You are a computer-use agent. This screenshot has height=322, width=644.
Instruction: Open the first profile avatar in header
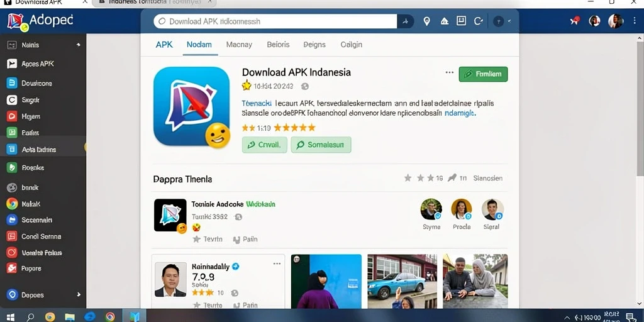click(595, 21)
